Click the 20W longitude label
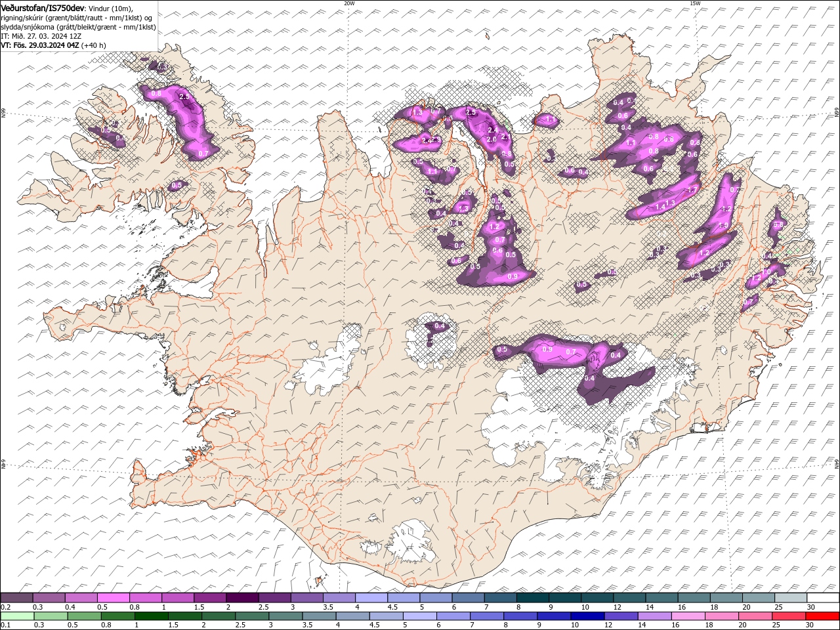Screen dimensions: 840x630 (349, 3)
